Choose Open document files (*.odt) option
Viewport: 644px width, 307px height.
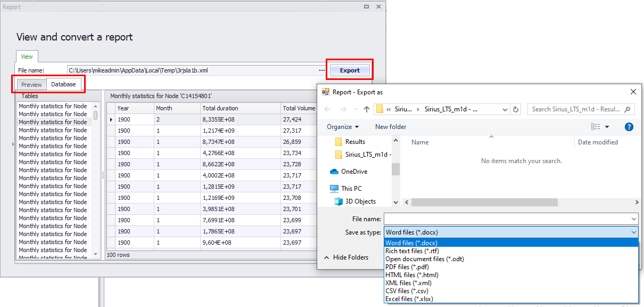tap(511, 259)
